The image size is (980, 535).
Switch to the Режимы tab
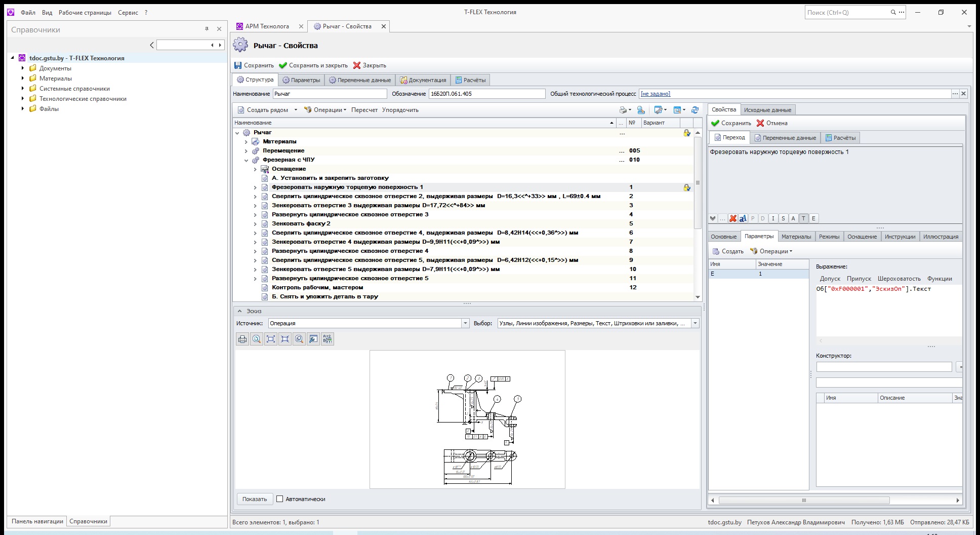coord(829,237)
